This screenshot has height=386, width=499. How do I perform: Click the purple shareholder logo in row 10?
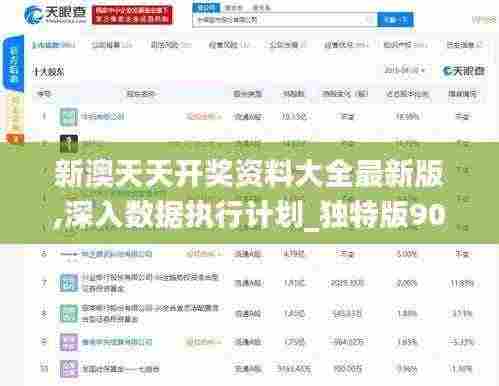point(69,369)
